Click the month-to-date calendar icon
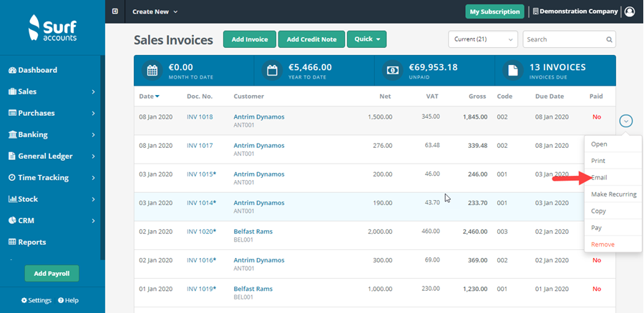This screenshot has width=644, height=313. coord(152,71)
